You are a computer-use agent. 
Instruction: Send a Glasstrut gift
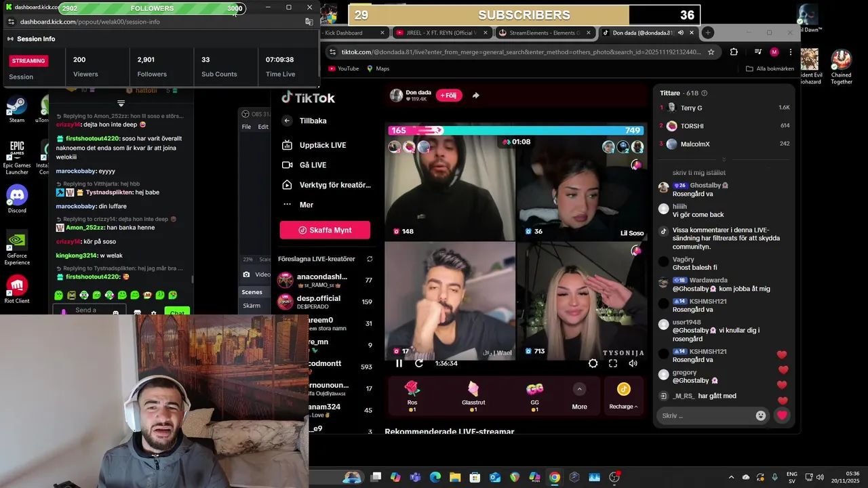473,396
